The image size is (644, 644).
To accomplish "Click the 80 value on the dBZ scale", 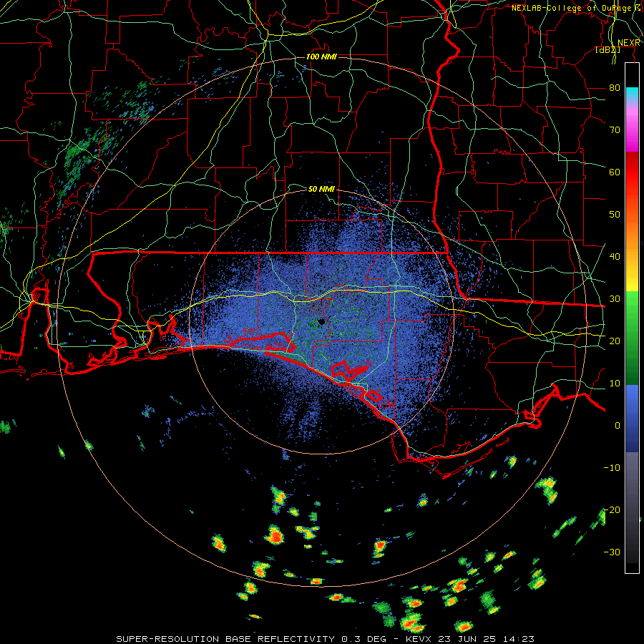I will [x=615, y=88].
